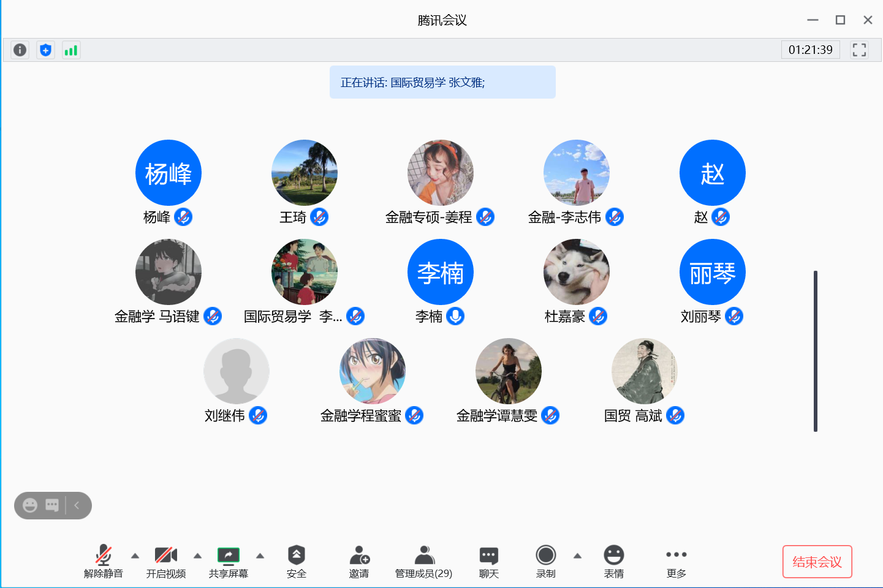Expand audio options arrow beside 解除静音
The height and width of the screenshot is (588, 883).
pos(135,556)
